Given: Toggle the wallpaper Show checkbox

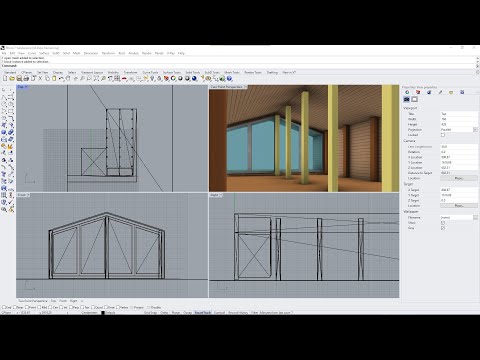Looking at the screenshot, I should click(x=443, y=223).
